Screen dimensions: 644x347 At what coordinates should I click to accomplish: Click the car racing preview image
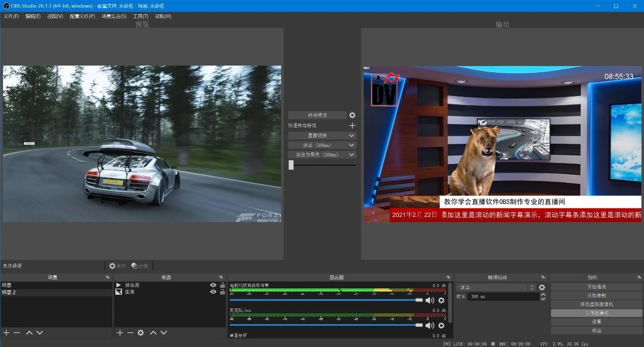pos(142,143)
